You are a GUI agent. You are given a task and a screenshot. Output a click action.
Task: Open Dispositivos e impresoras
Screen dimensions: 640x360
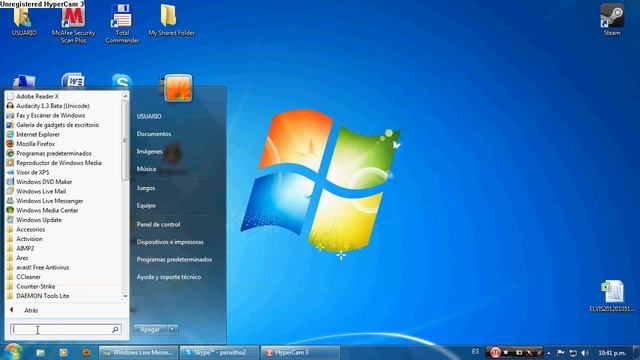tap(170, 242)
